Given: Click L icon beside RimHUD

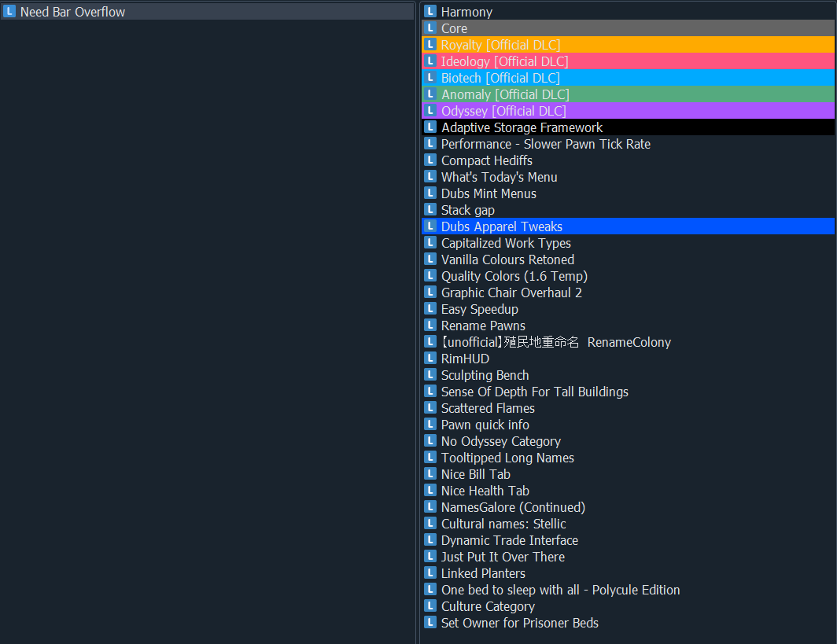Looking at the screenshot, I should 430,359.
